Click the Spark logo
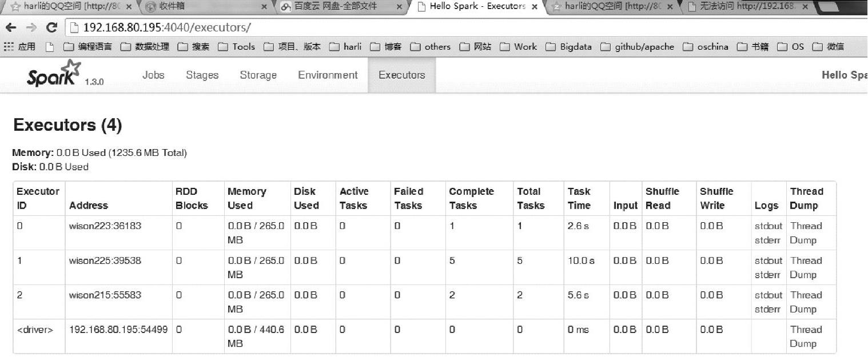 coord(54,74)
